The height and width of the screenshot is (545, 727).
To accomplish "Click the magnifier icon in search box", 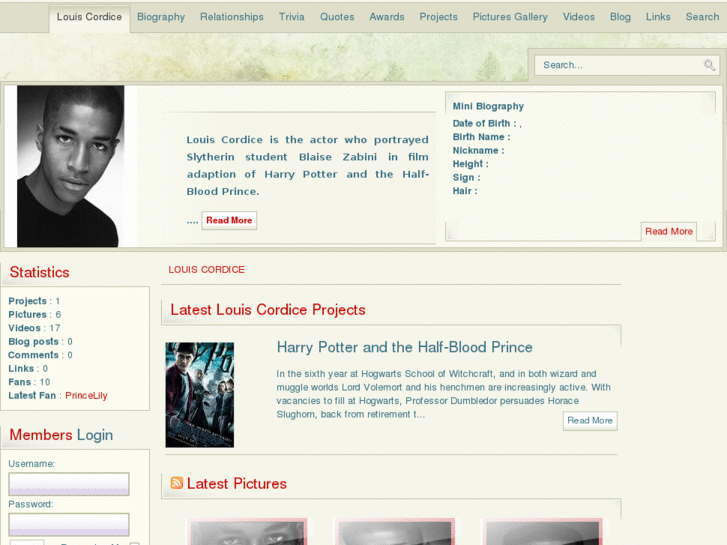I will [709, 65].
